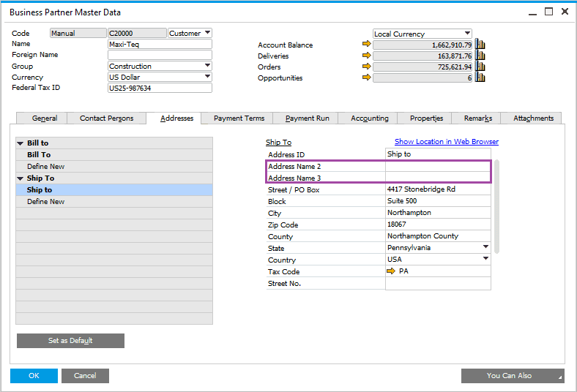
Task: Click the Set as Default button
Action: (70, 341)
